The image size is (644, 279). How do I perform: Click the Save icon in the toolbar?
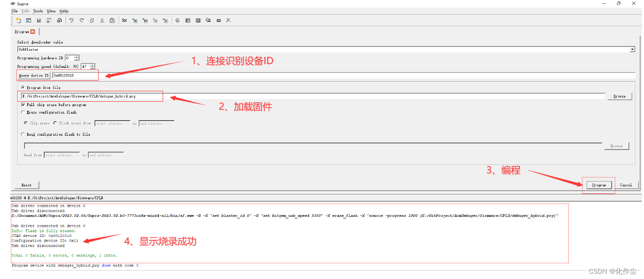coord(39,20)
